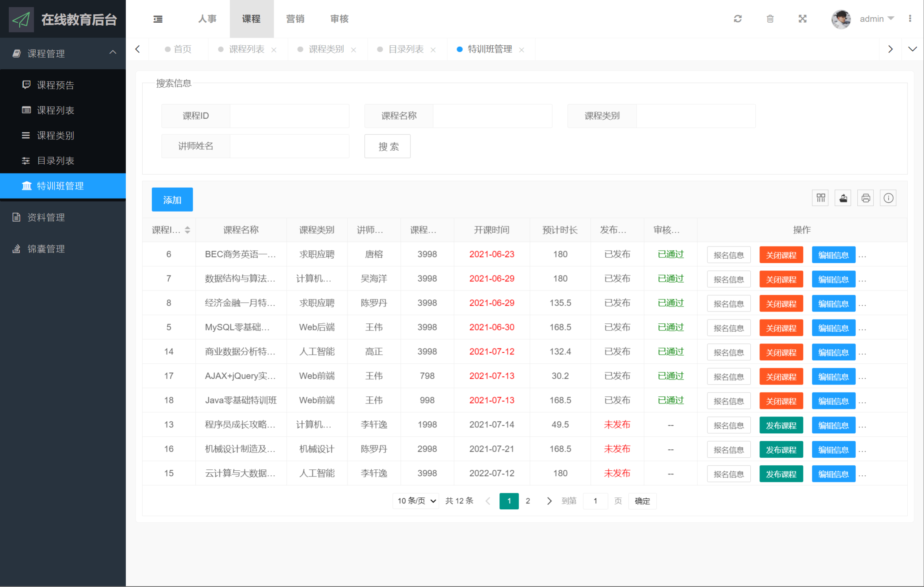
Task: Open the column filter grid icon
Action: click(x=820, y=198)
